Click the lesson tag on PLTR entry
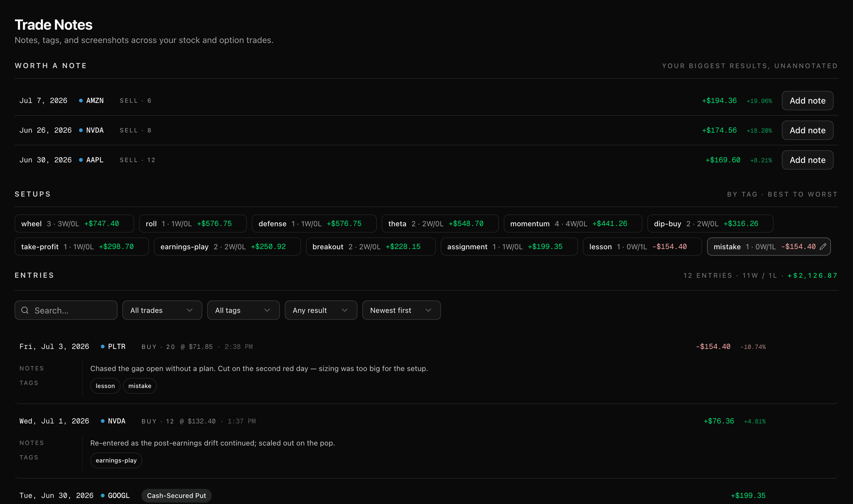 click(x=105, y=386)
